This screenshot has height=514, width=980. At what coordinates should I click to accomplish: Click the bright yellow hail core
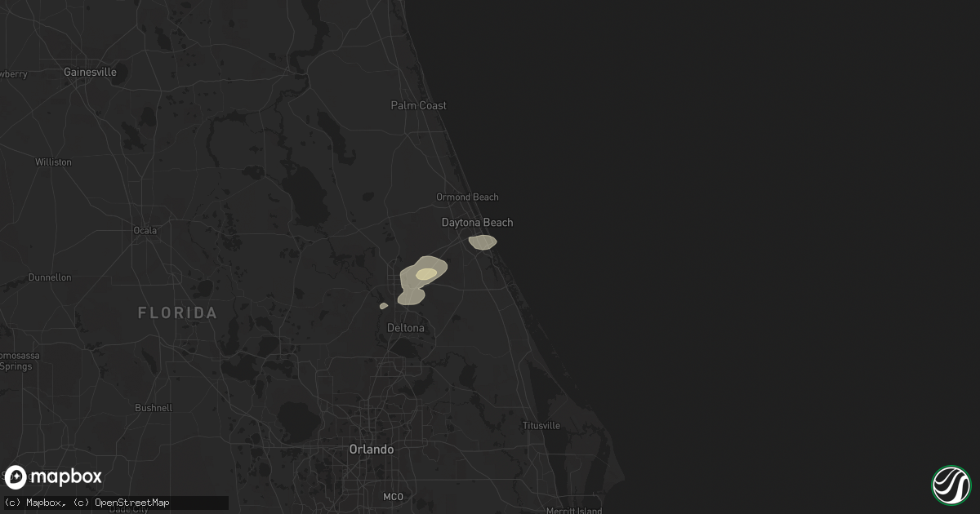[x=426, y=274]
